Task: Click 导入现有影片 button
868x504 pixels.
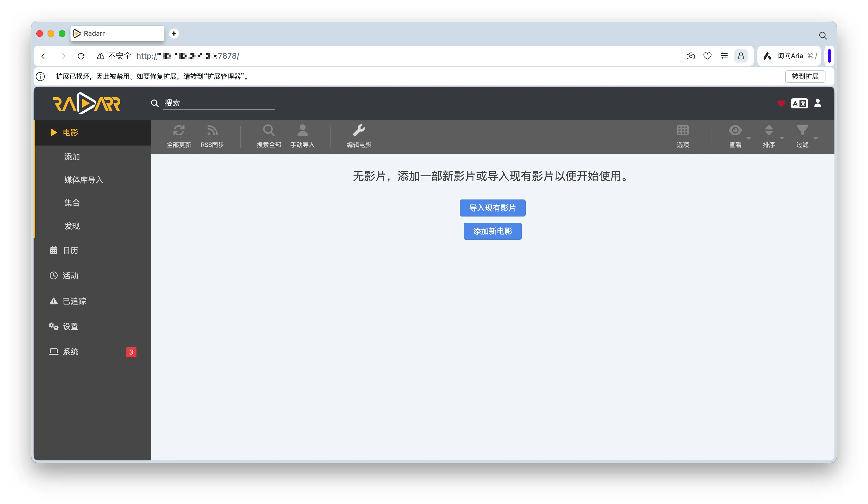Action: pyautogui.click(x=492, y=208)
